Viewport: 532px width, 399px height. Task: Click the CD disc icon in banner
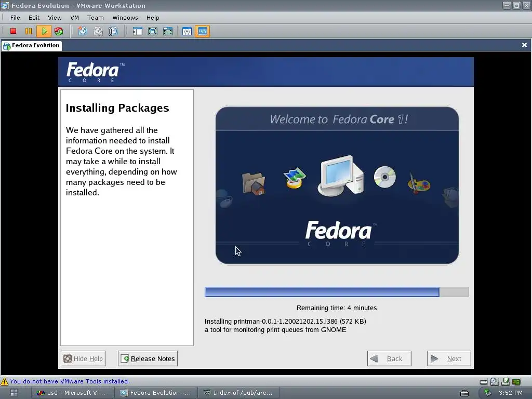(385, 177)
